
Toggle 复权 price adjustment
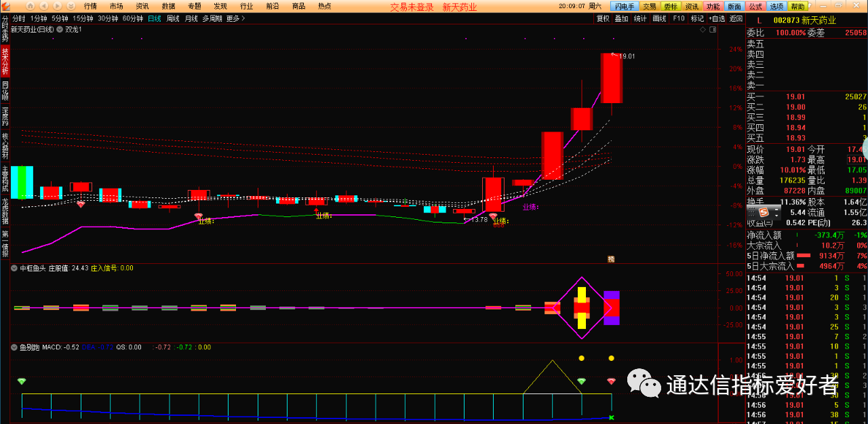click(603, 18)
